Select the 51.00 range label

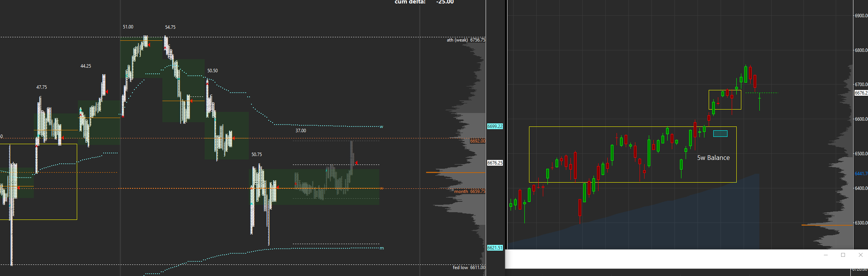pyautogui.click(x=128, y=27)
